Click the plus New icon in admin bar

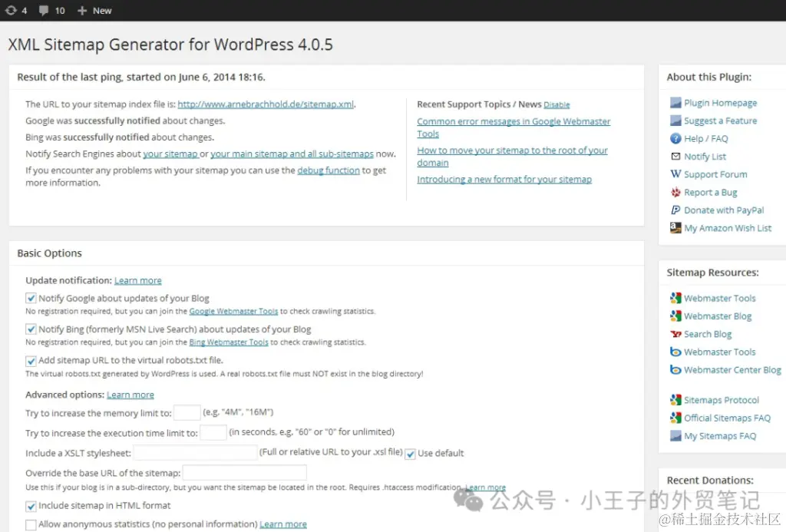(81, 11)
